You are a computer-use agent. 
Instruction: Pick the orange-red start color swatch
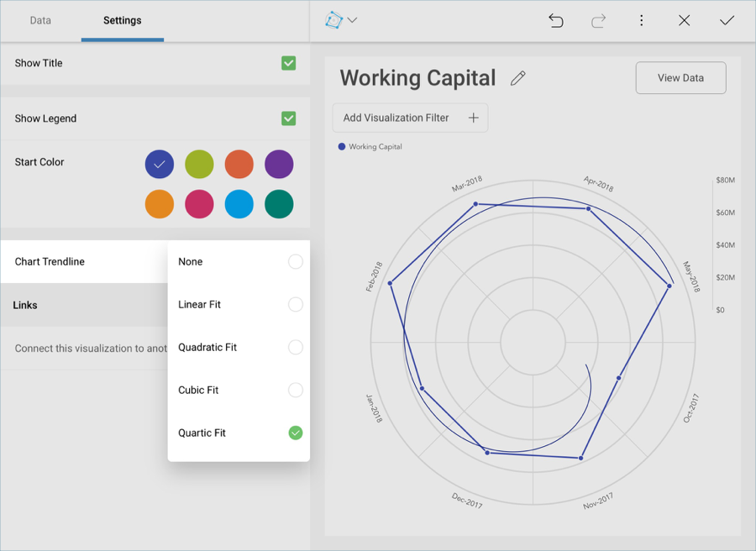click(239, 165)
